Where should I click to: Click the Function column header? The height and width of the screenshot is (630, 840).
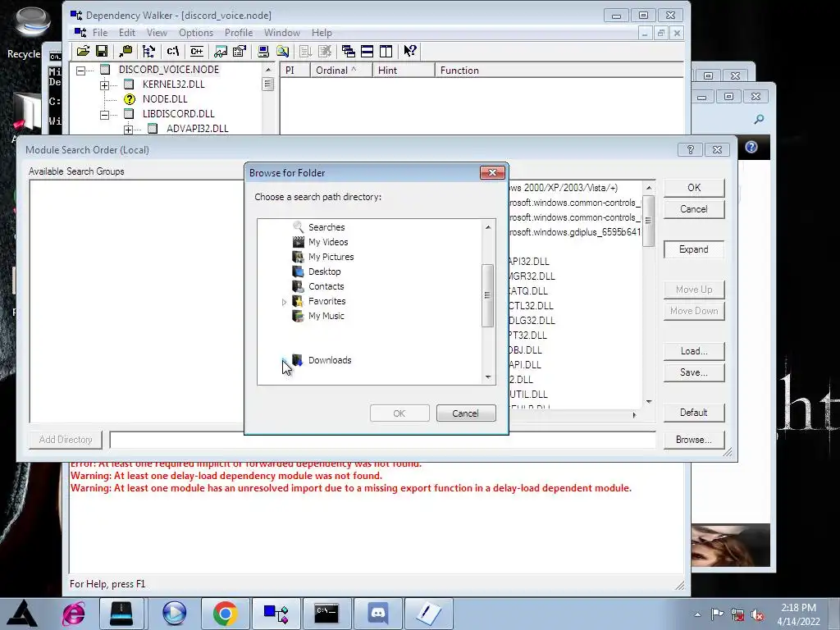(559, 71)
